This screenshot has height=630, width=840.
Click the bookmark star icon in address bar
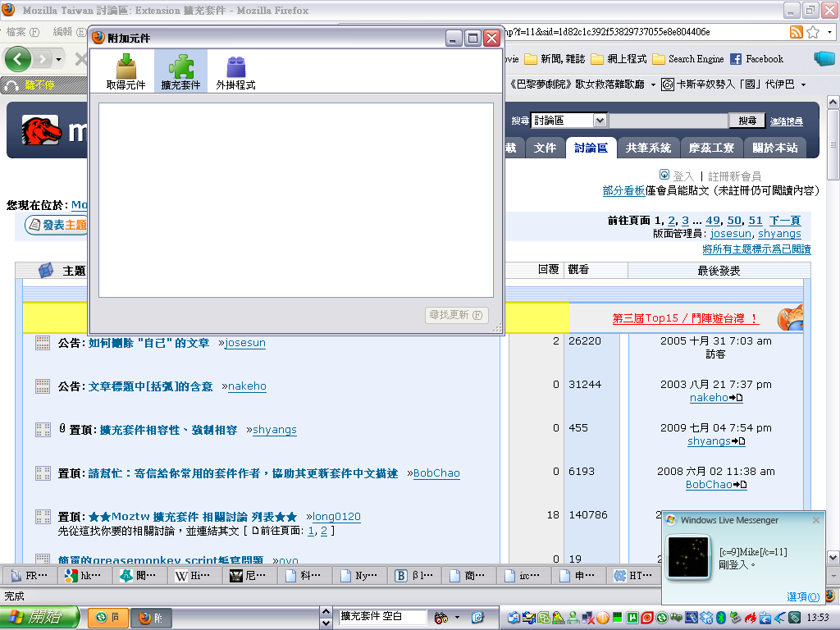(813, 32)
